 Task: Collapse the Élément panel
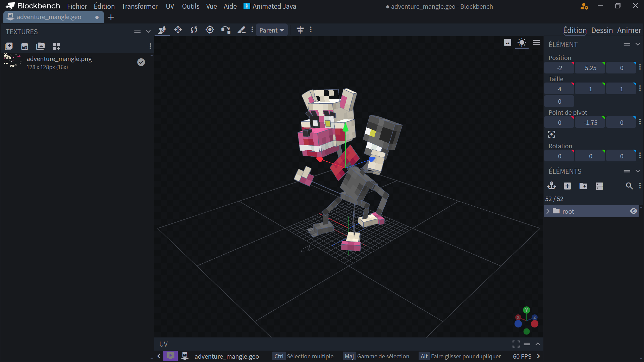[x=638, y=44]
